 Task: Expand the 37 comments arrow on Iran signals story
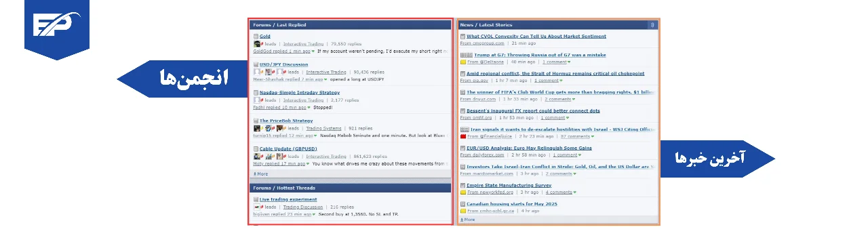593,136
